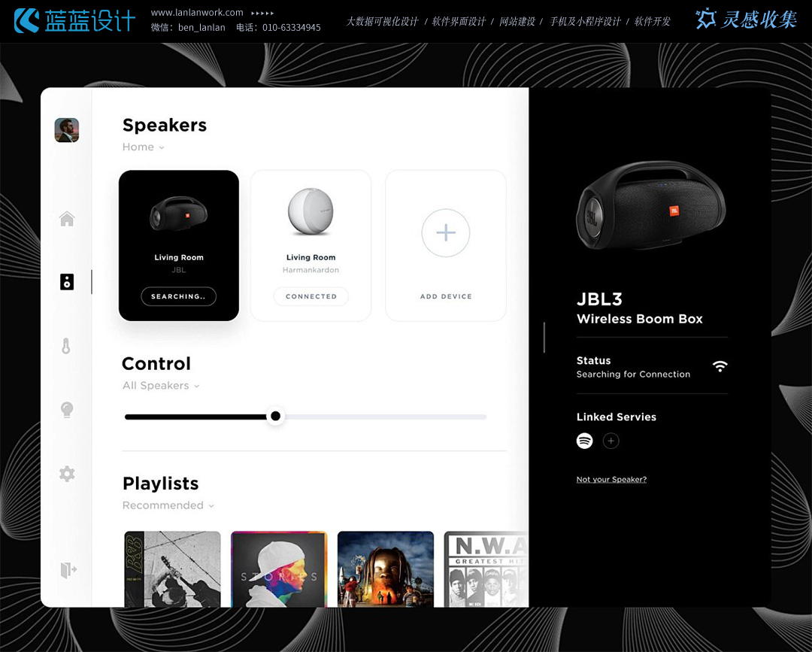This screenshot has height=652, width=812.
Task: Click the Wi-Fi status icon
Action: pyautogui.click(x=720, y=367)
